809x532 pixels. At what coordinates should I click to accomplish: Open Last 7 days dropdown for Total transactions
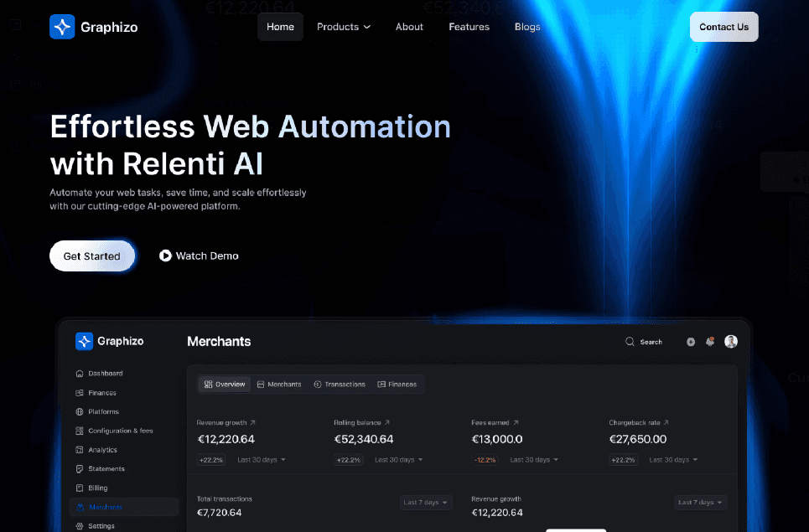[426, 503]
